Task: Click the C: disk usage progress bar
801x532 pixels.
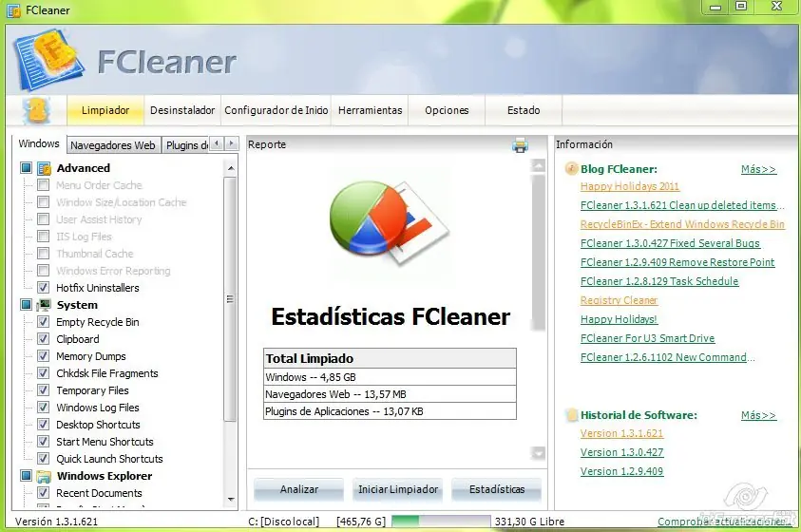Action: pos(441,522)
